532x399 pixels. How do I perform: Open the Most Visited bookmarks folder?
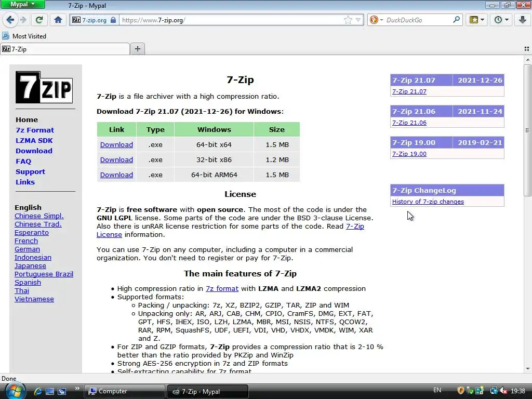coord(24,36)
